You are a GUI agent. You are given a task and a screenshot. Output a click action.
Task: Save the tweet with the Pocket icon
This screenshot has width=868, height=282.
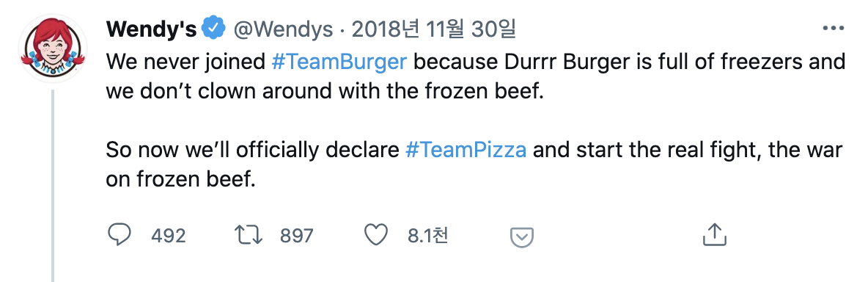(x=521, y=237)
